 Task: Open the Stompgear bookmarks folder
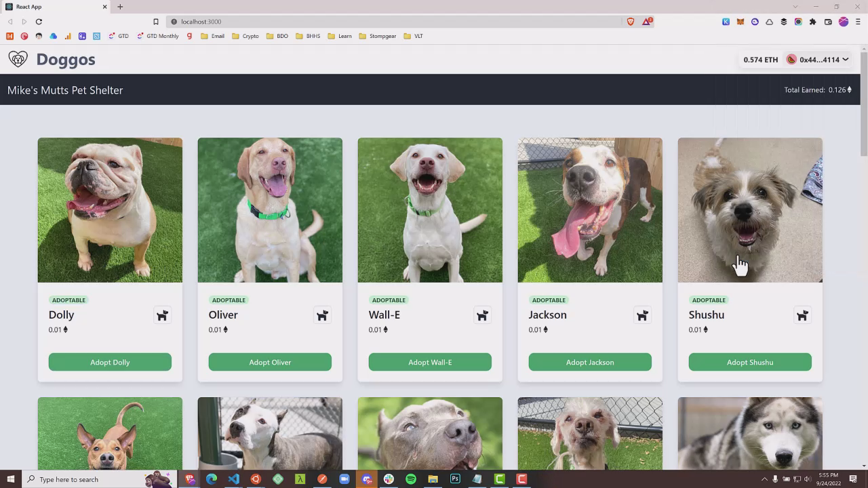click(x=378, y=36)
